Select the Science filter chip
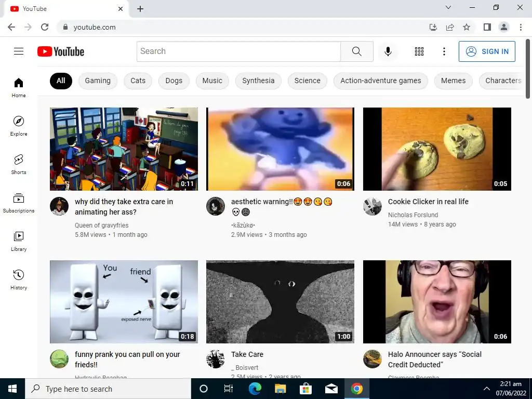 [307, 81]
